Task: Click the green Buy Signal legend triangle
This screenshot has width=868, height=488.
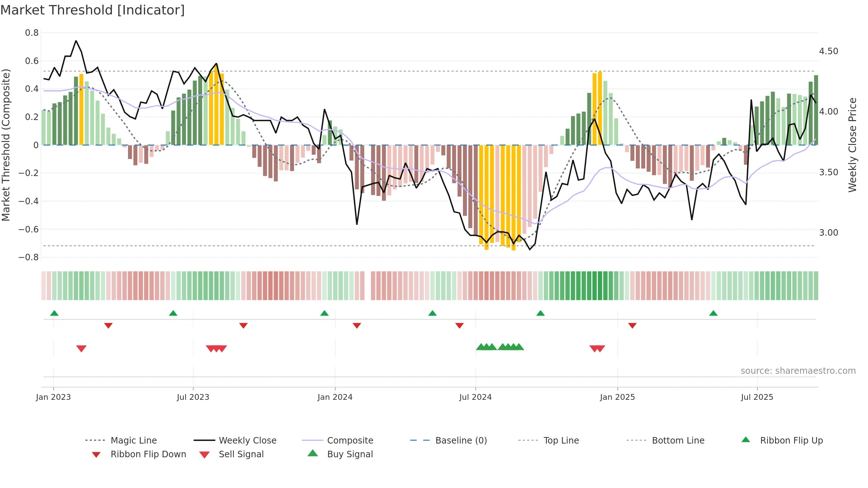Action: click(x=313, y=453)
